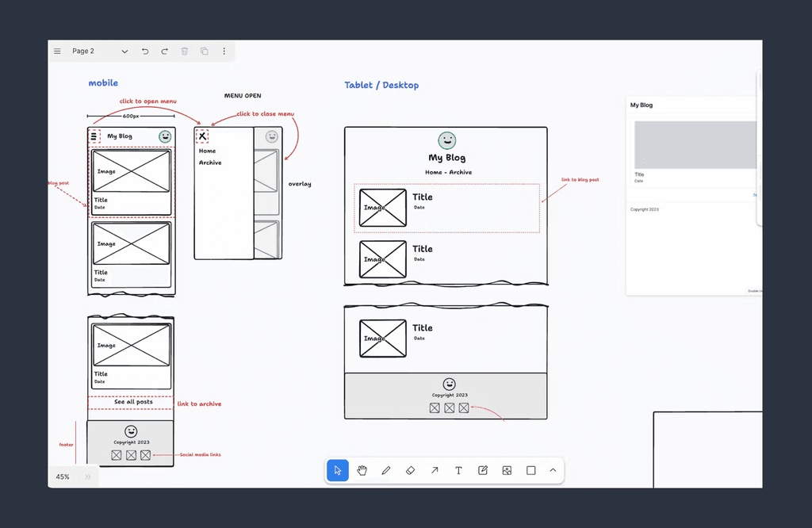812x528 pixels.
Task: Open the Page 2 page dropdown
Action: 124,51
